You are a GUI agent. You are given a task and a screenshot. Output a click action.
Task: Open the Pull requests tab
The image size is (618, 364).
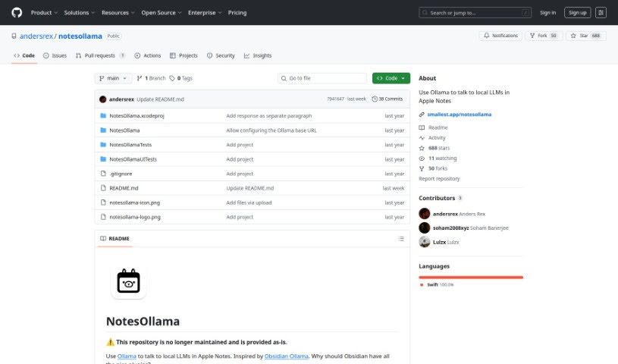click(x=100, y=55)
